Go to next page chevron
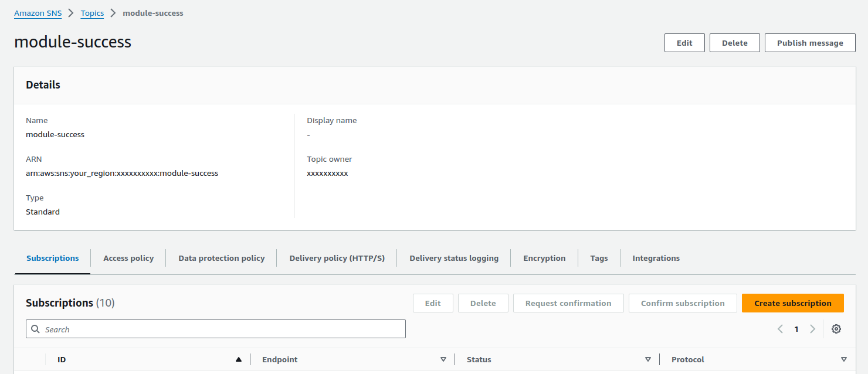Image resolution: width=868 pixels, height=374 pixels. (x=812, y=329)
